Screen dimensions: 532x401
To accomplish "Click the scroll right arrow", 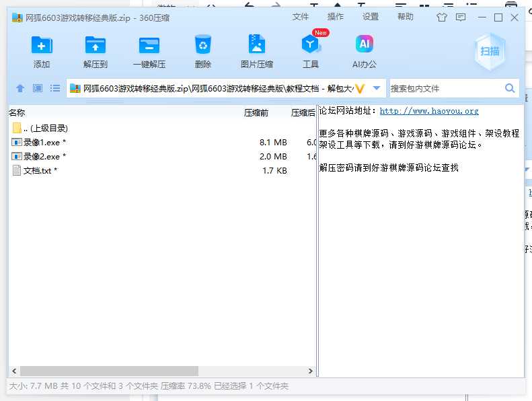I will point(311,371).
